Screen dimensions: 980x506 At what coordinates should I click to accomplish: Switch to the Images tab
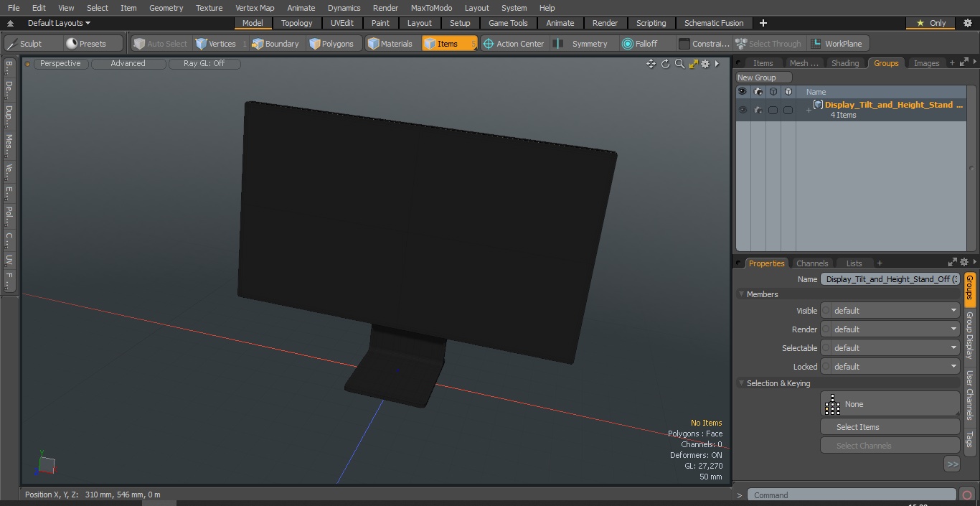[926, 63]
